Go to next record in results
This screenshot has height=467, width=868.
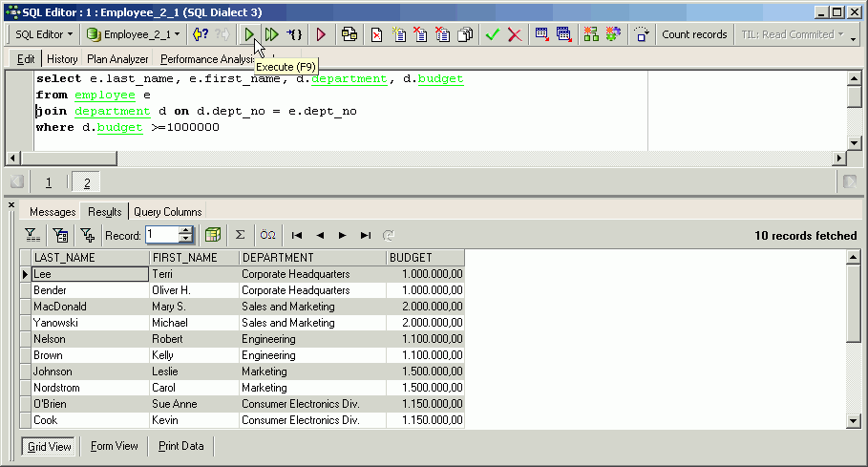pyautogui.click(x=343, y=235)
